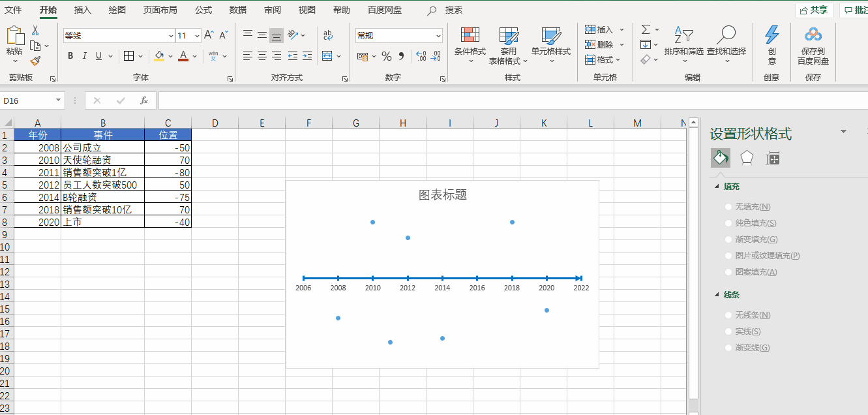The image size is (868, 415).
Task: Click the chart title 图表标题
Action: coord(443,194)
